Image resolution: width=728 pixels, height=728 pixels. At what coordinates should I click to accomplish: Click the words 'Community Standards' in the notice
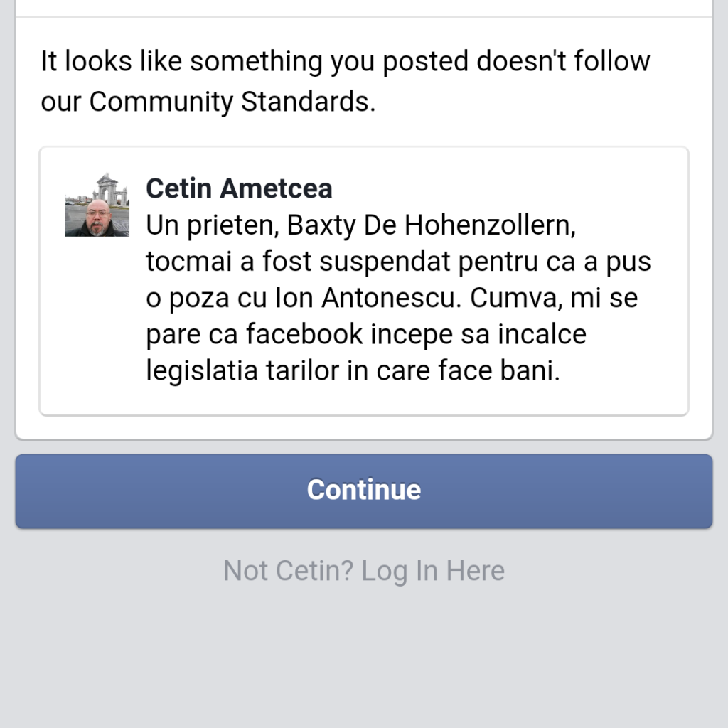coord(231,102)
